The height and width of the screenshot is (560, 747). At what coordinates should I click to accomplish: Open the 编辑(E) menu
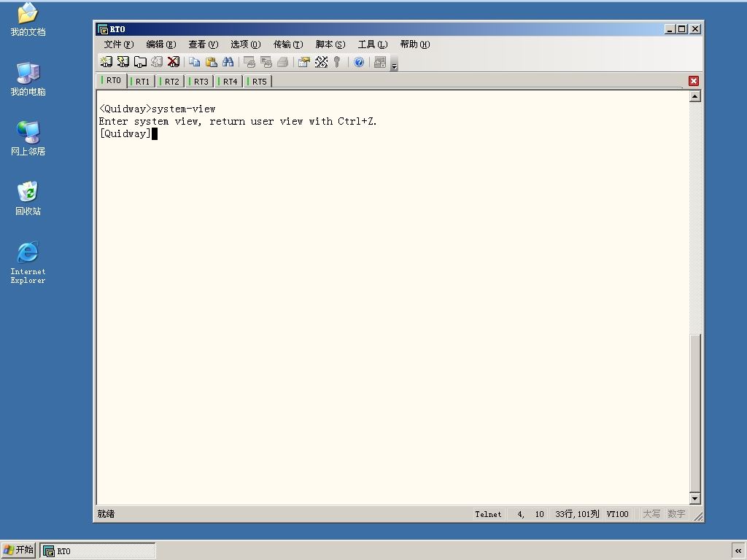(x=161, y=44)
